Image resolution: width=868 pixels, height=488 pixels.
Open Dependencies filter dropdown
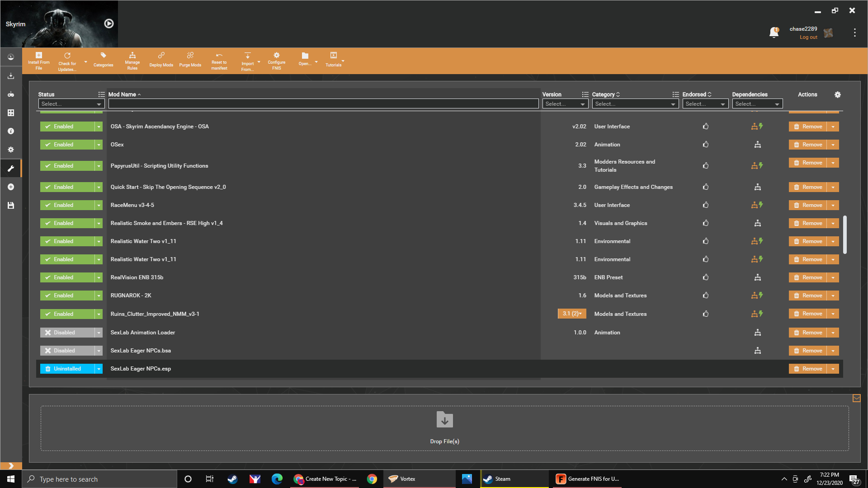click(x=757, y=104)
